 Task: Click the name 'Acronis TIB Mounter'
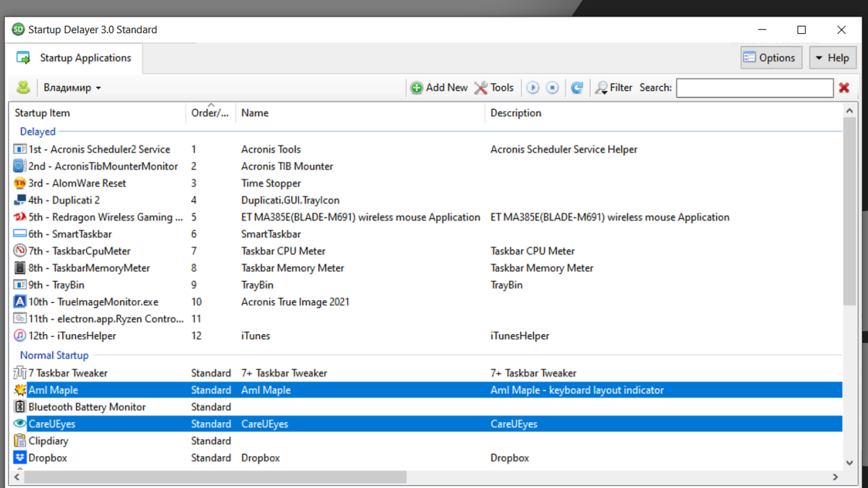click(x=287, y=166)
